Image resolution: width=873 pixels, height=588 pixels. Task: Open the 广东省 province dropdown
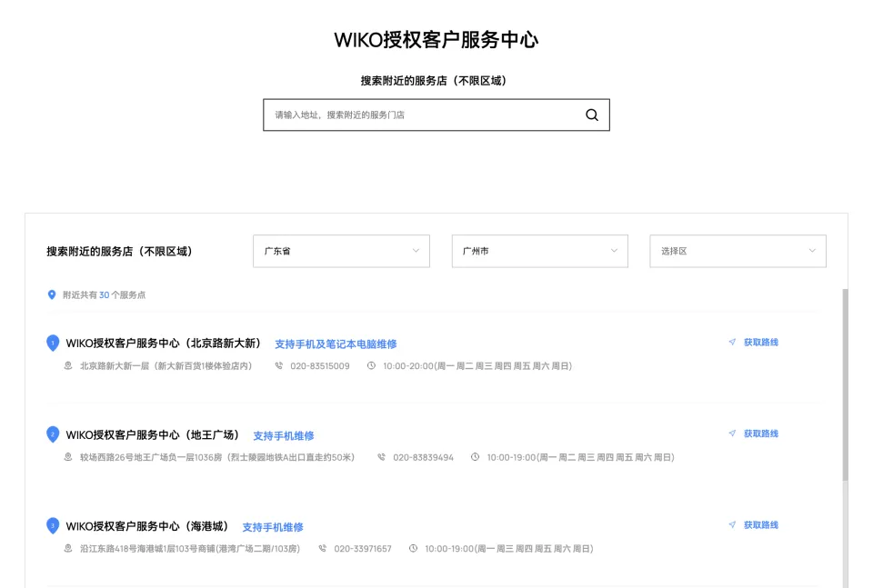[341, 251]
